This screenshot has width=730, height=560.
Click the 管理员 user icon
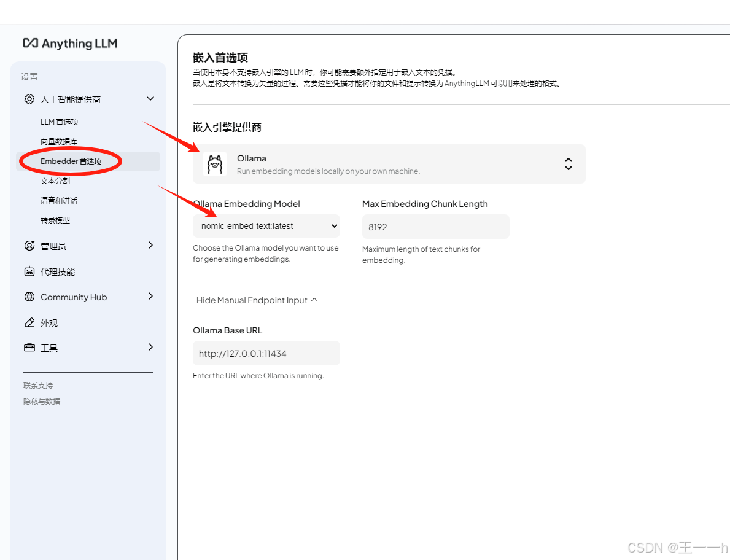pos(29,246)
